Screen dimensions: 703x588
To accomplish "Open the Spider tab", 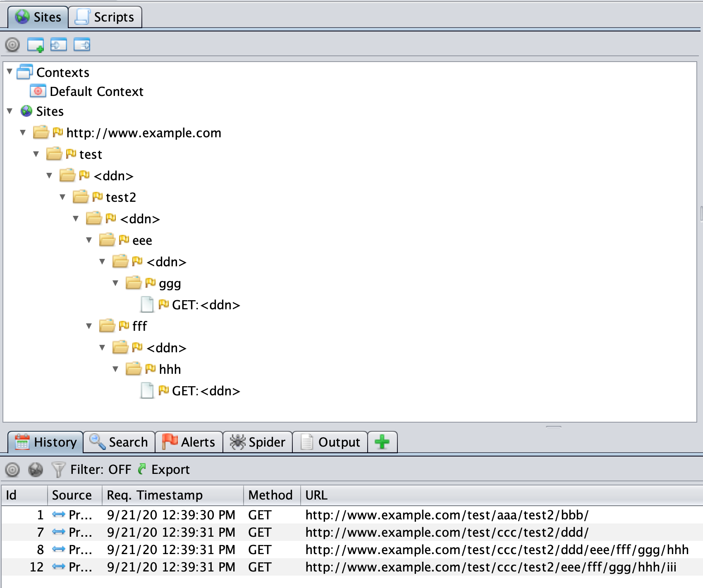I will (x=258, y=442).
